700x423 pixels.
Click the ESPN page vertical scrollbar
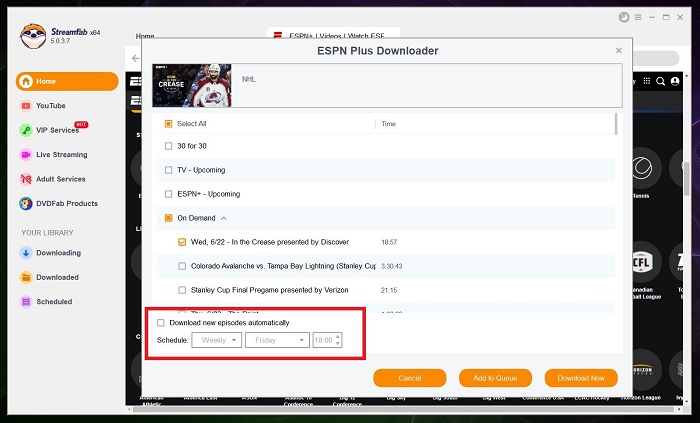pyautogui.click(x=687, y=178)
